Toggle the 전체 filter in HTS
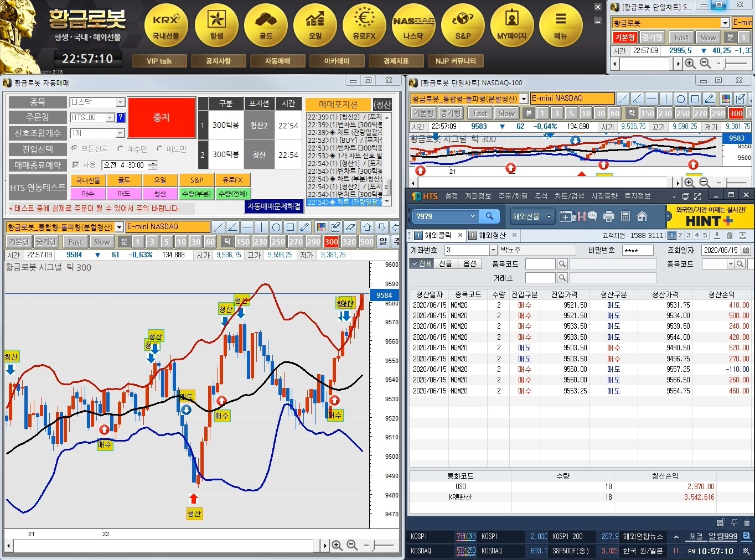The width and height of the screenshot is (755, 560). click(x=421, y=264)
